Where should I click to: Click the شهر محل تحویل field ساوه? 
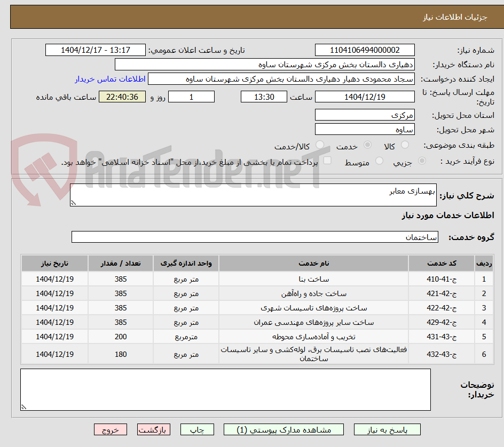tap(365, 130)
